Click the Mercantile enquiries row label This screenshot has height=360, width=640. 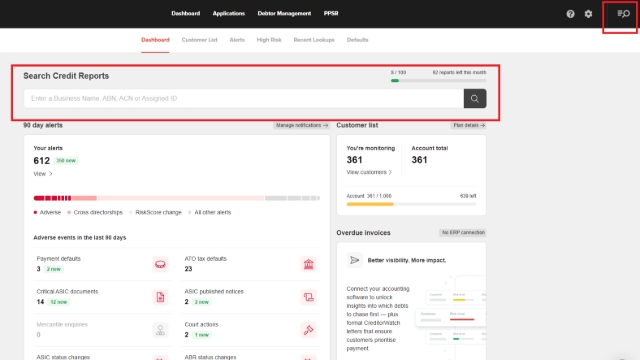[x=62, y=324]
